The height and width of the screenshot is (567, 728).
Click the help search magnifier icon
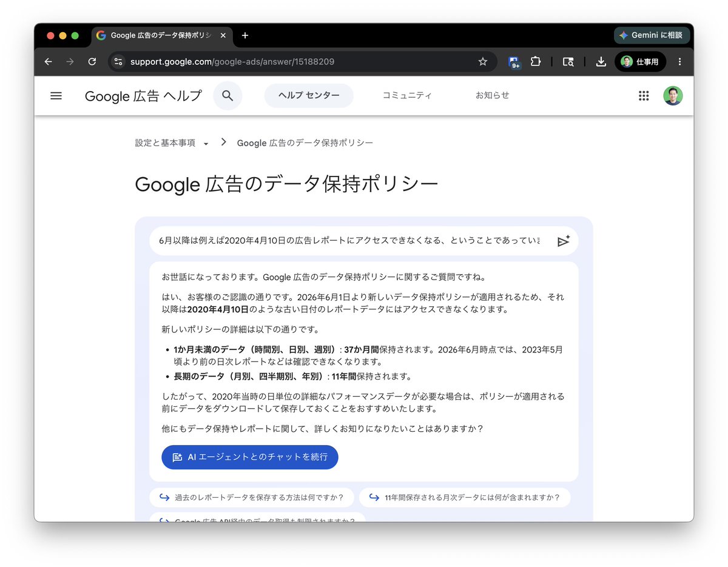tap(227, 95)
